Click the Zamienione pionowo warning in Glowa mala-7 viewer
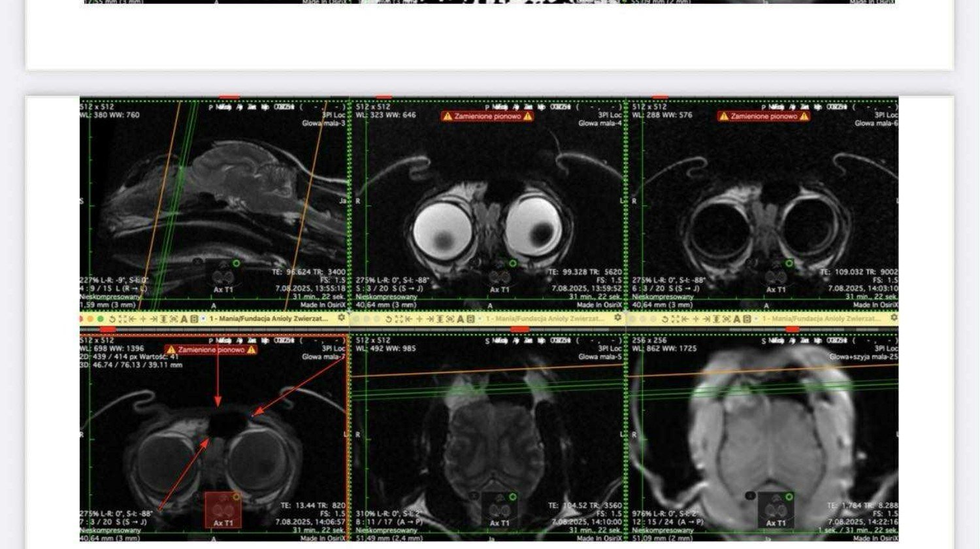 (x=211, y=350)
